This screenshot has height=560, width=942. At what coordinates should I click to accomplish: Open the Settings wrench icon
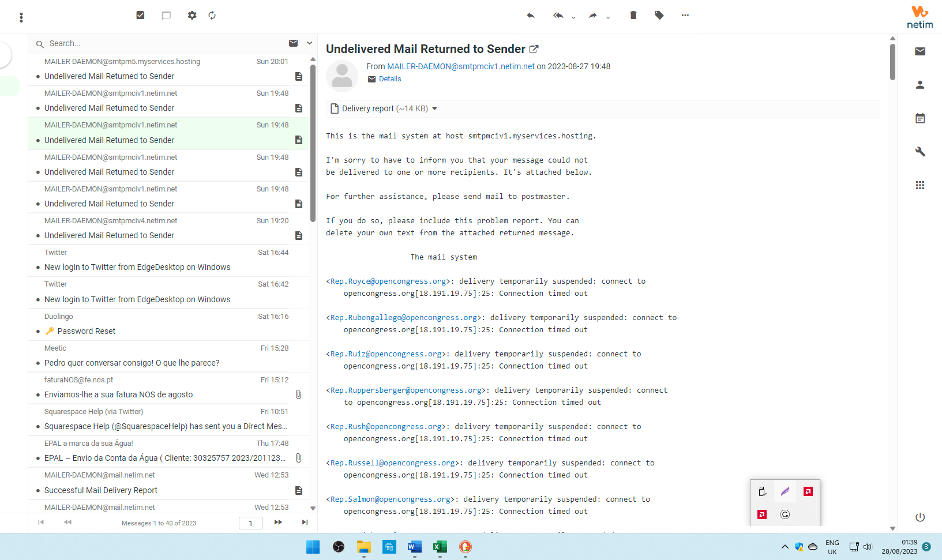[920, 152]
